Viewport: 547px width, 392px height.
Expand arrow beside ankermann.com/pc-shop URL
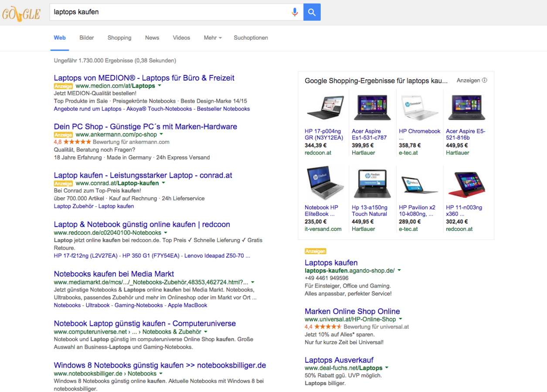(161, 135)
